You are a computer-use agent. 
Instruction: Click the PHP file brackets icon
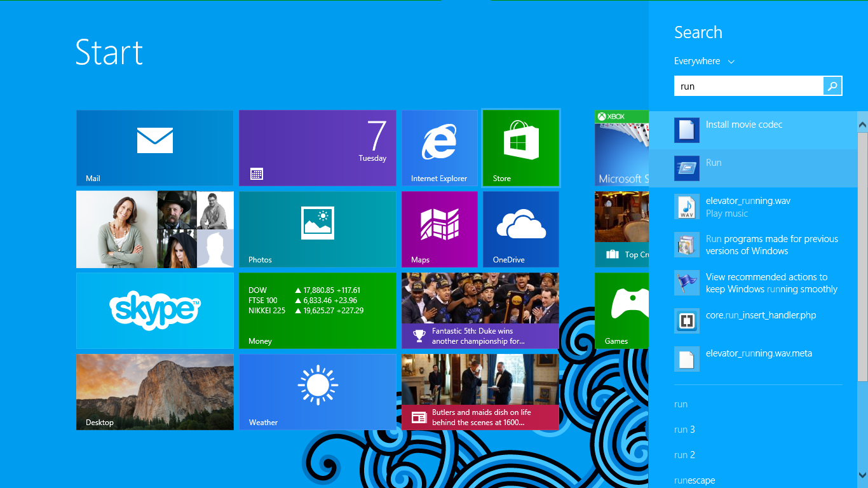(x=687, y=321)
